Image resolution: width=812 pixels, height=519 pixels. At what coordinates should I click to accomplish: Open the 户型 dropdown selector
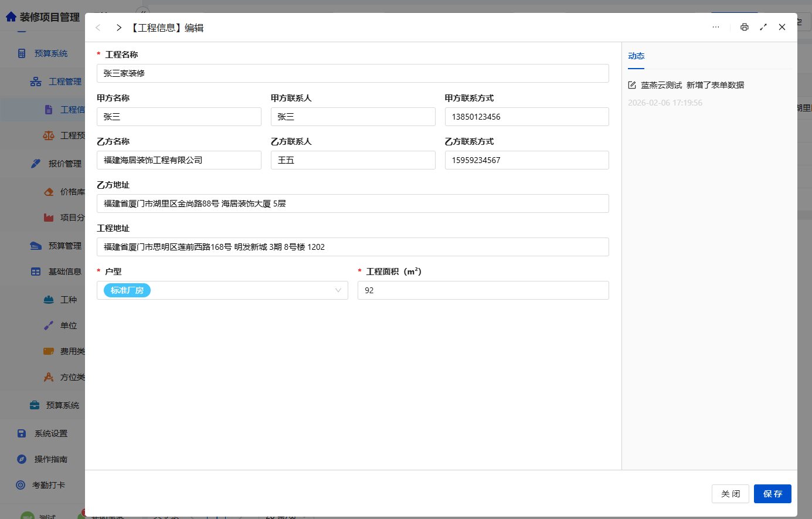coord(222,290)
